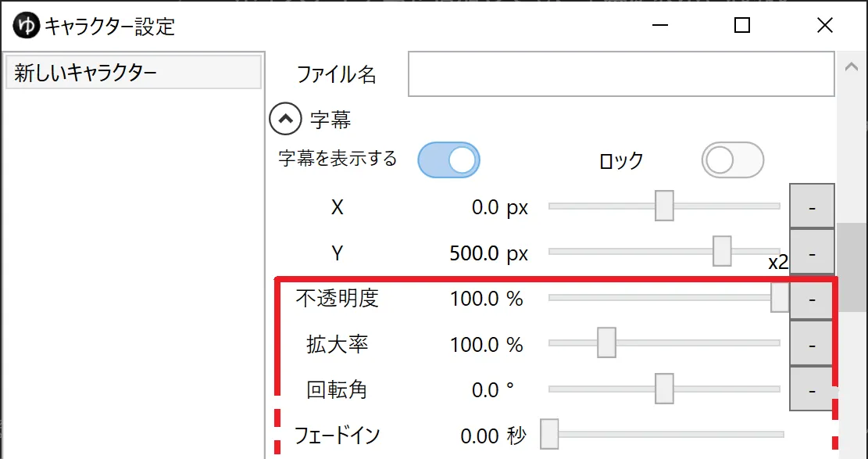Click the 回転角 slider thumb
The width and height of the screenshot is (868, 459).
[x=664, y=389]
